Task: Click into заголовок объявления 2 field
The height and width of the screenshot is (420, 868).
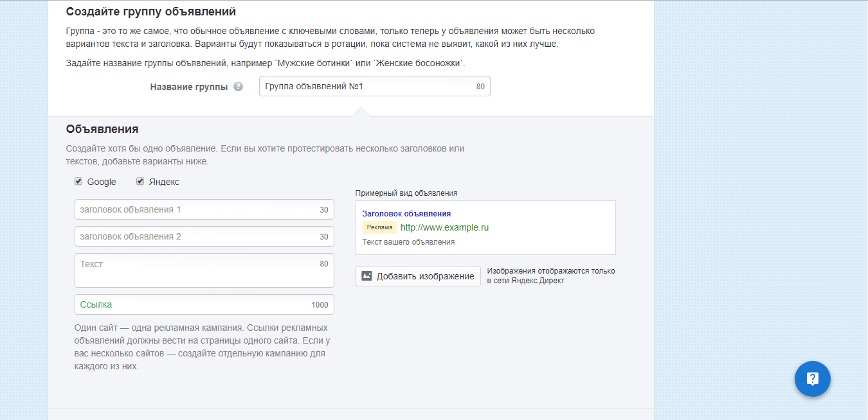Action: 196,236
